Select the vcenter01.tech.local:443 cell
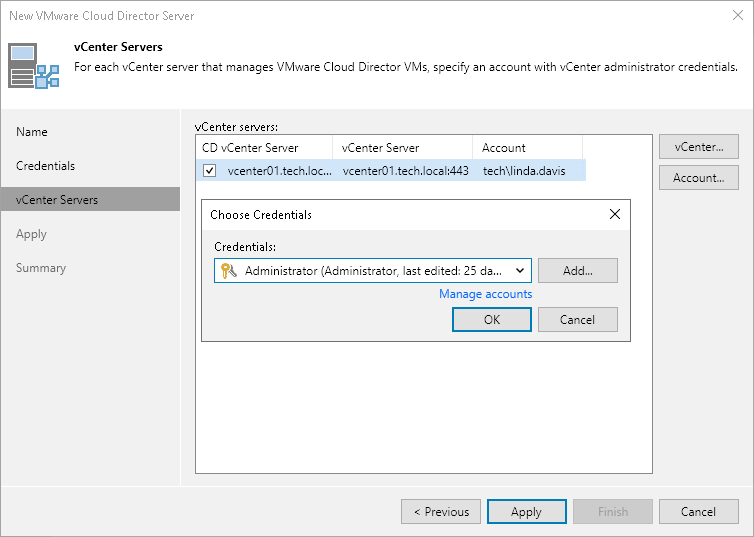 (405, 171)
